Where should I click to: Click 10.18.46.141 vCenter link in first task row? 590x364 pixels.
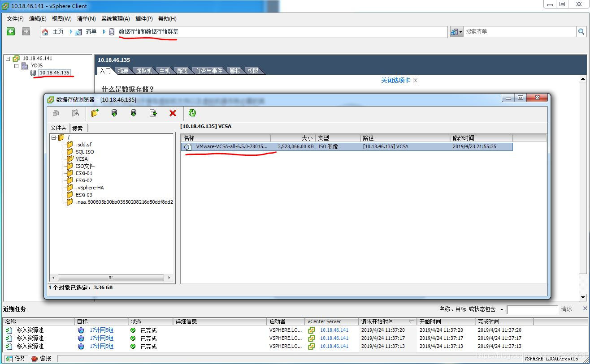tap(334, 330)
